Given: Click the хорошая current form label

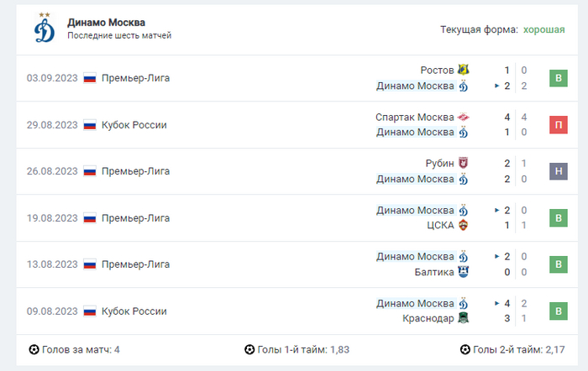Looking at the screenshot, I should 543,29.
